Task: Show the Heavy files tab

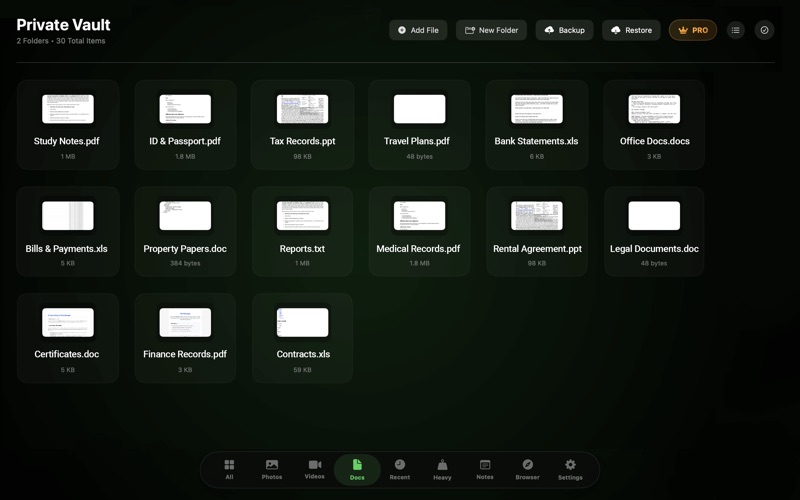Action: point(442,469)
